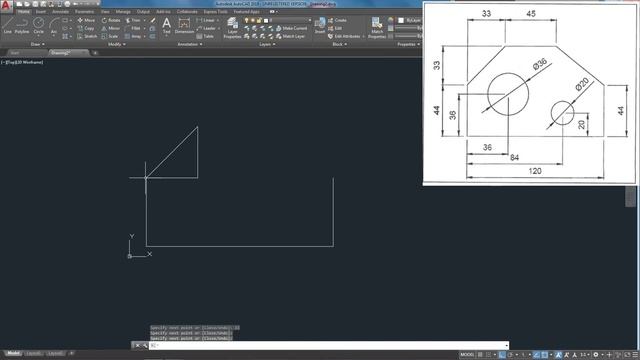640x360 pixels.
Task: Choose the Mirror command
Action: point(111,28)
